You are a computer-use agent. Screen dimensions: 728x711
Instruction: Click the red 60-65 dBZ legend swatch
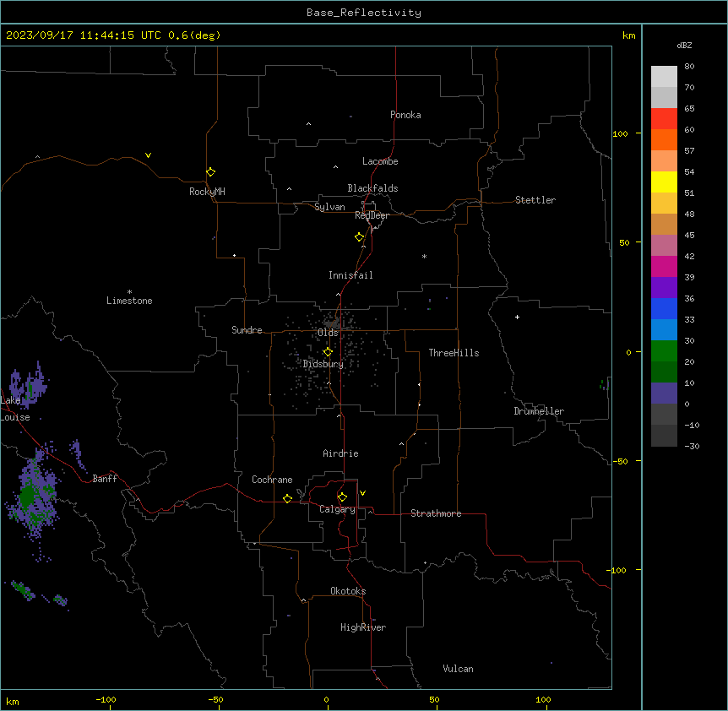coord(664,119)
